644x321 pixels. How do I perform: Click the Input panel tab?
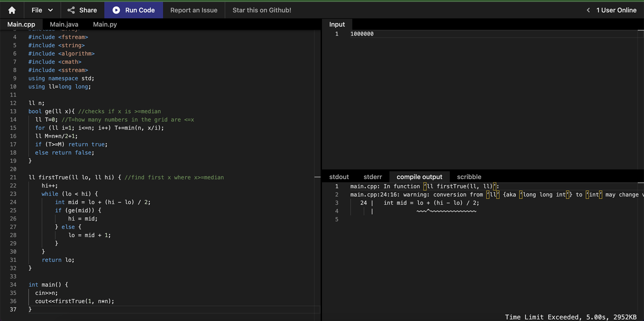[x=337, y=24]
